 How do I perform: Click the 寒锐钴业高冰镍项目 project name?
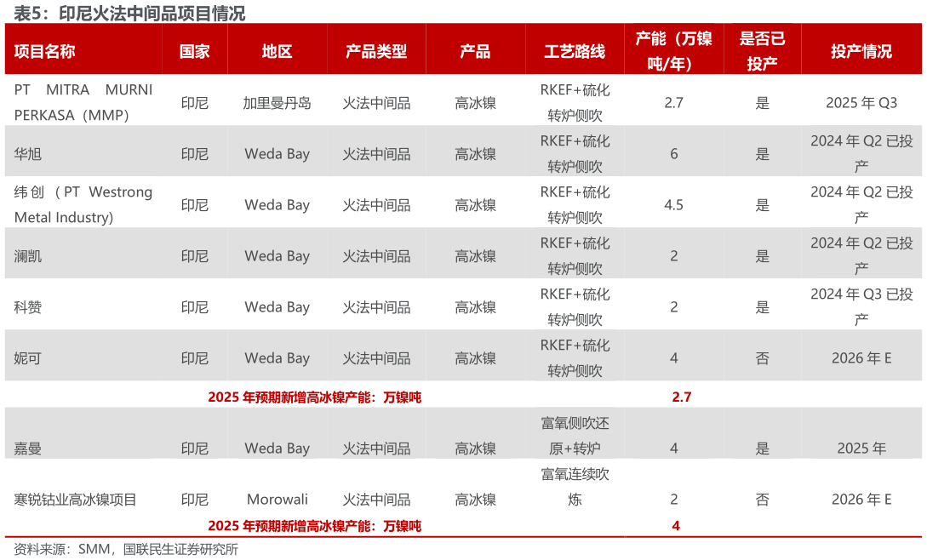(x=75, y=500)
